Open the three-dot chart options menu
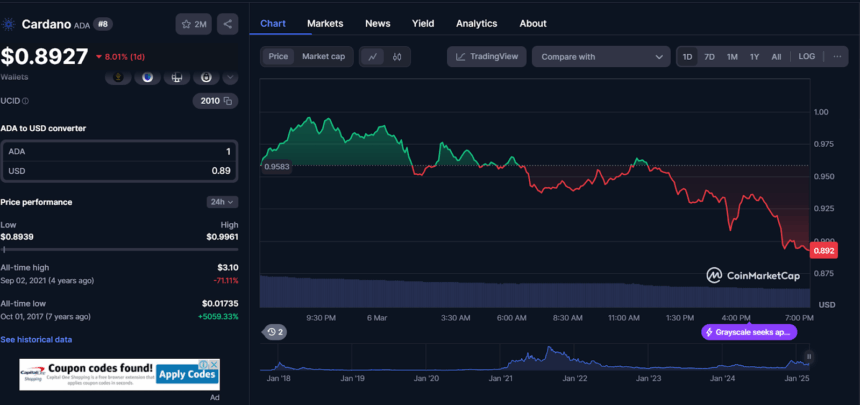This screenshot has height=405, width=860. pyautogui.click(x=837, y=57)
